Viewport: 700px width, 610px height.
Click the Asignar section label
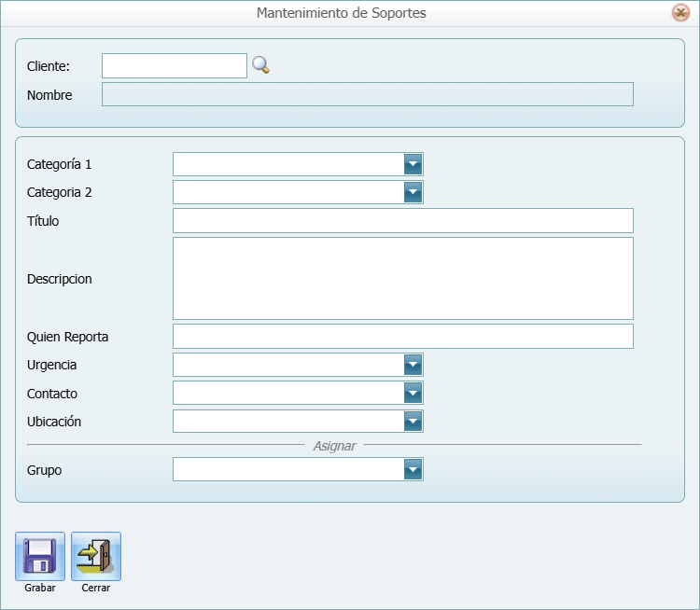tap(334, 446)
